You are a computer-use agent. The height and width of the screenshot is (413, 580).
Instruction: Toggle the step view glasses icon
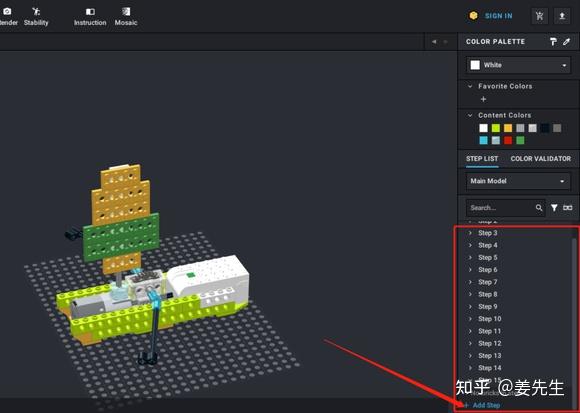[567, 208]
